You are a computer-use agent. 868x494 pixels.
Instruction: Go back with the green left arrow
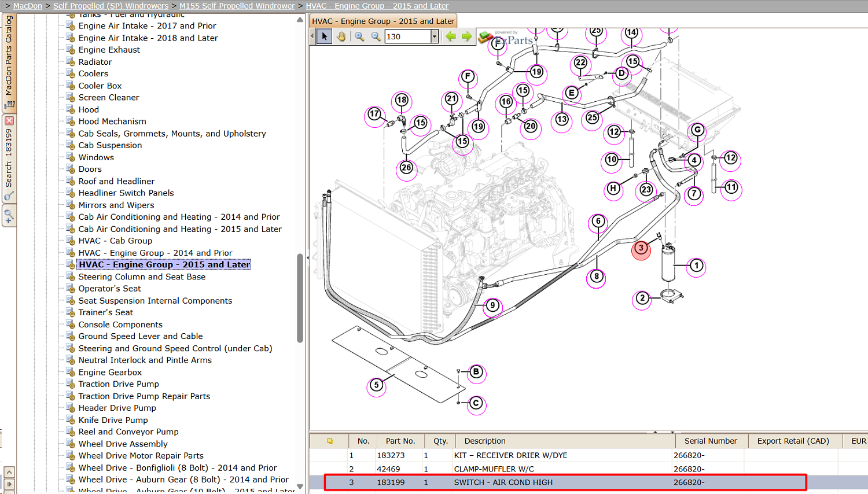click(450, 36)
